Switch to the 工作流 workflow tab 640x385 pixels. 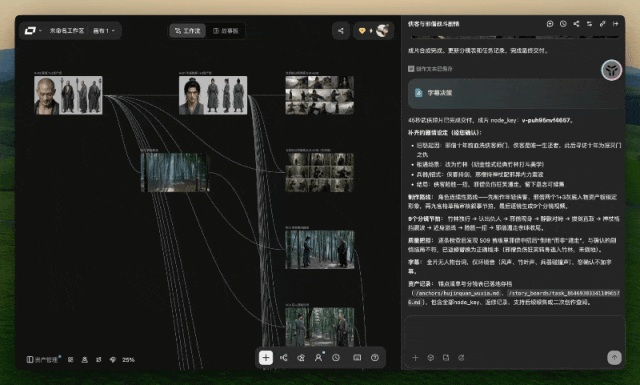point(188,31)
